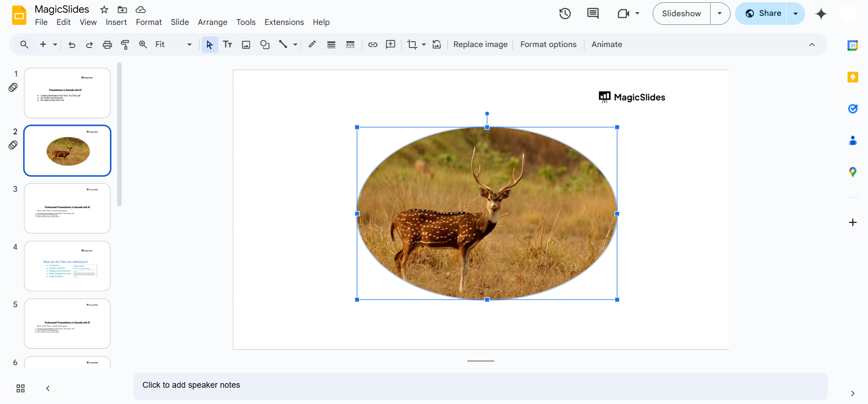Collapse the filmstrip panel arrow

click(48, 389)
